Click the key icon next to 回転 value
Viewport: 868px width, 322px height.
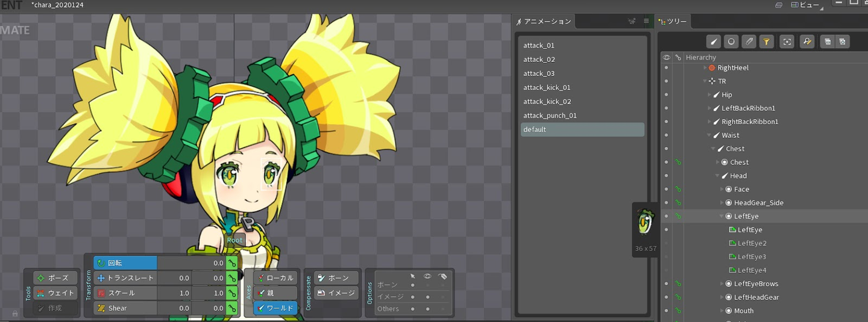pos(231,263)
